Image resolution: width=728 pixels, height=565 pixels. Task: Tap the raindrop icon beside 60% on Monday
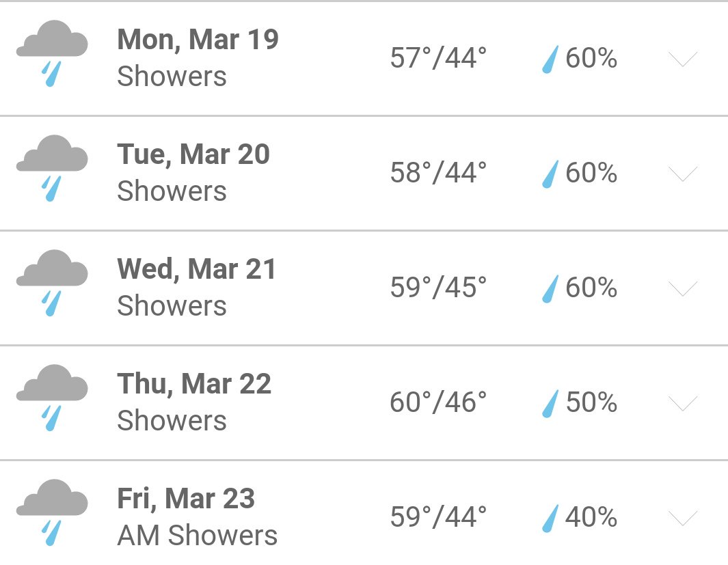[x=550, y=59]
